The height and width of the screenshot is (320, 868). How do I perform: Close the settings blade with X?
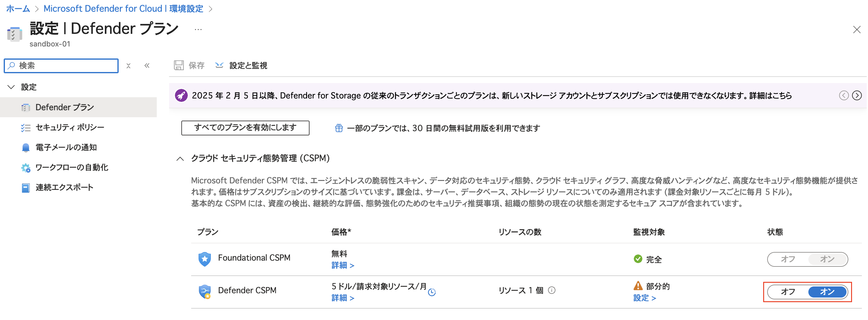pos(857,30)
